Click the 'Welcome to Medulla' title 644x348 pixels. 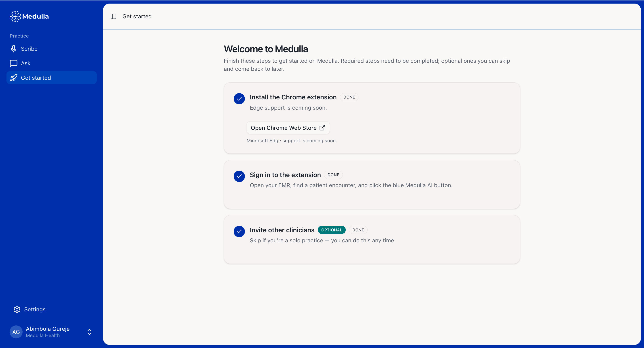(266, 49)
